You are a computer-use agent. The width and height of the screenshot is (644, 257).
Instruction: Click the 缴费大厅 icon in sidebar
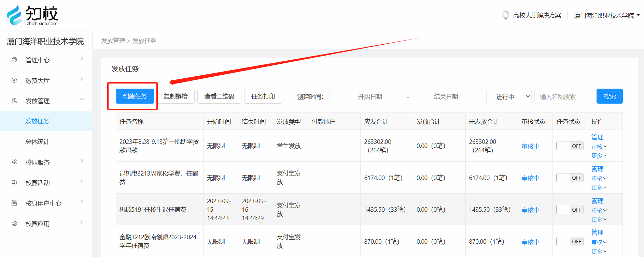[x=14, y=80]
